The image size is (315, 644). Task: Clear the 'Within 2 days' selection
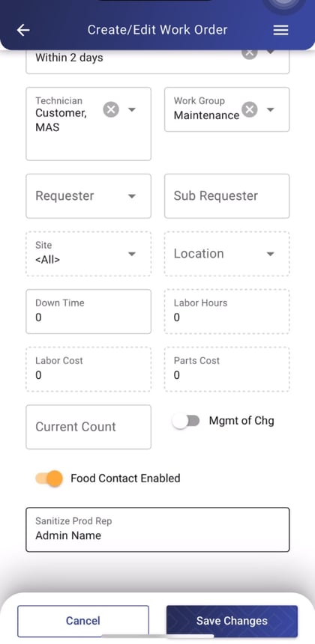coord(249,55)
